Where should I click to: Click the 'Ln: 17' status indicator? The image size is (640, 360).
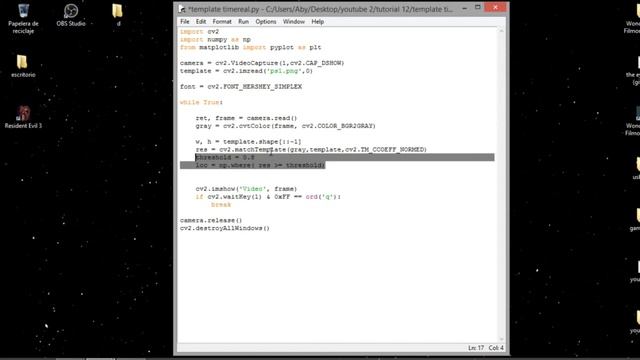point(476,348)
